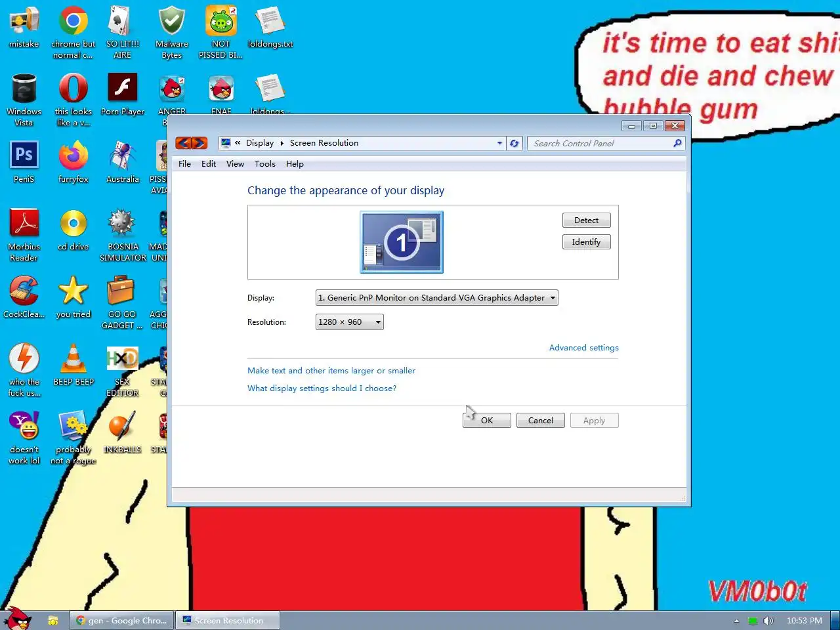This screenshot has width=840, height=630.
Task: Open 'chrome but normal c...' desktop icon
Action: [x=73, y=33]
